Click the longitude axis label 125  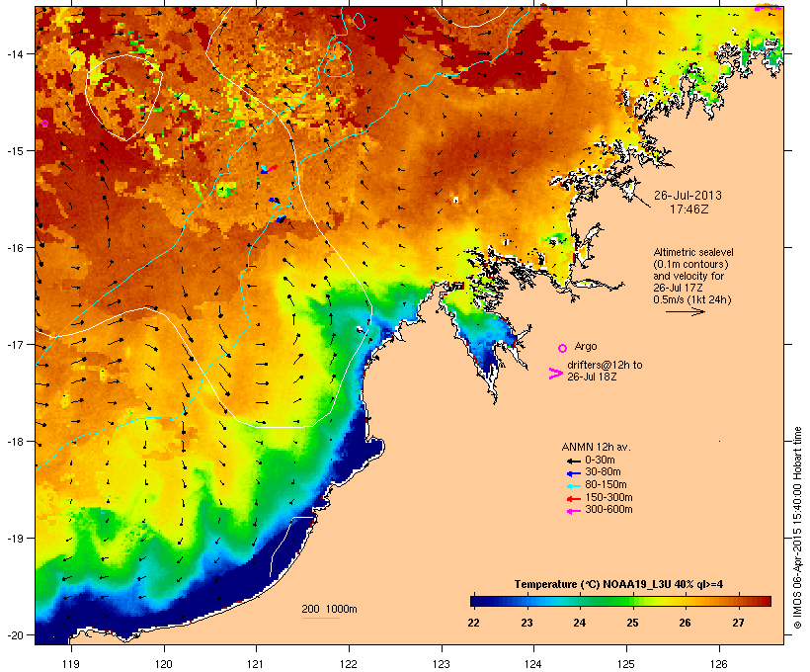click(626, 664)
